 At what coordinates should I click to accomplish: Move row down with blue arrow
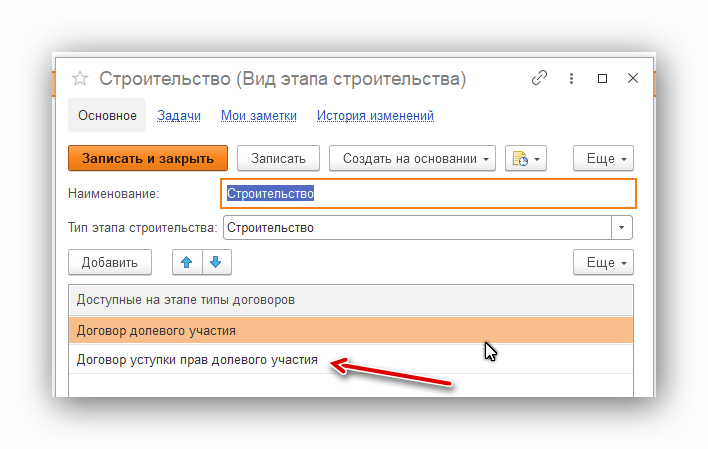tap(216, 263)
